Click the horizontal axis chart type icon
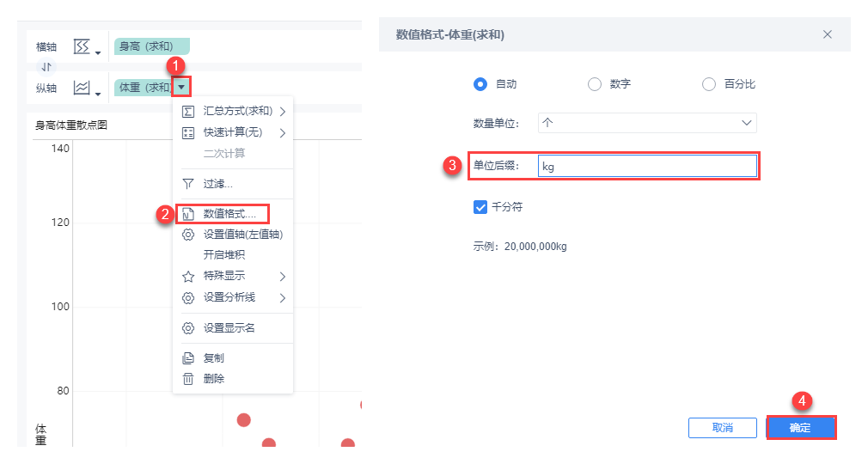 [x=82, y=46]
